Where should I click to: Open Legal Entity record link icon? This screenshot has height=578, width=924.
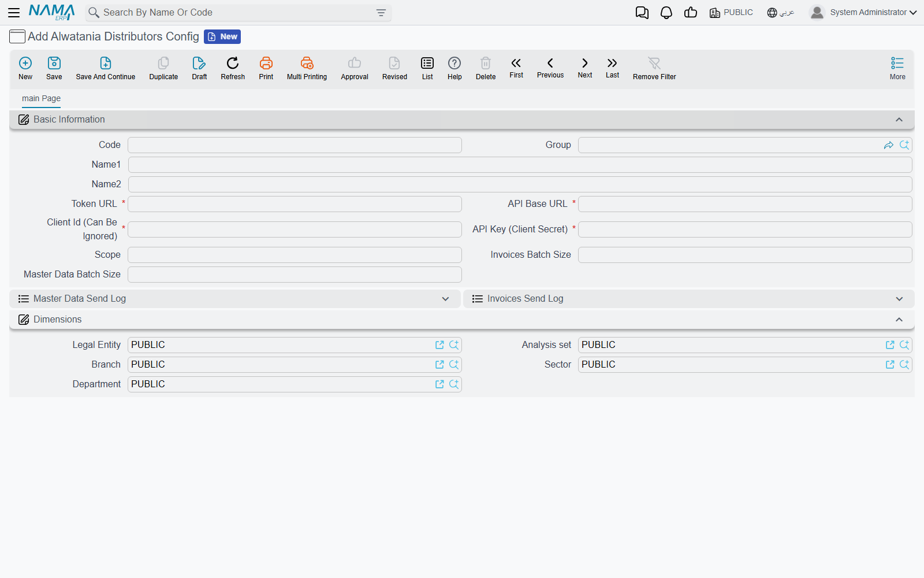(x=439, y=345)
